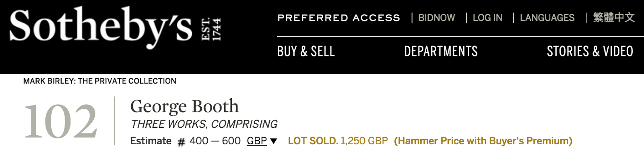Image resolution: width=644 pixels, height=160 pixels.
Task: Open the GBP currency dropdown
Action: (257, 141)
